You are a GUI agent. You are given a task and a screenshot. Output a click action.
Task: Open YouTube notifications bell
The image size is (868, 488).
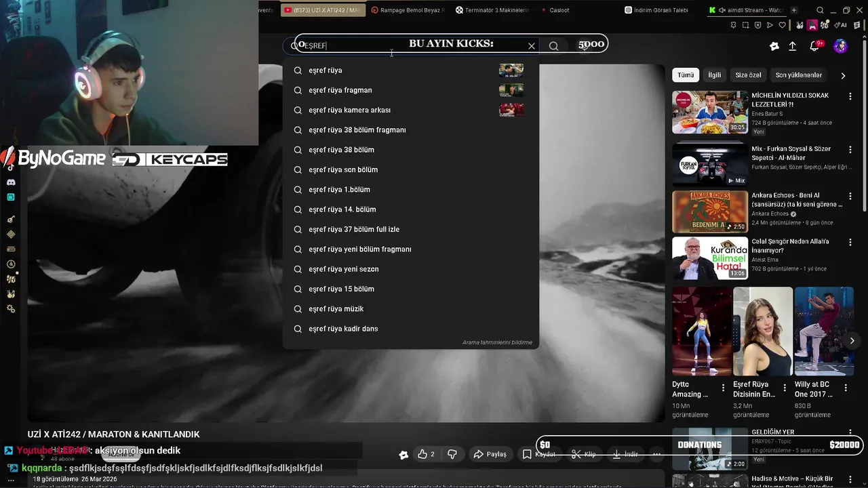tap(814, 46)
